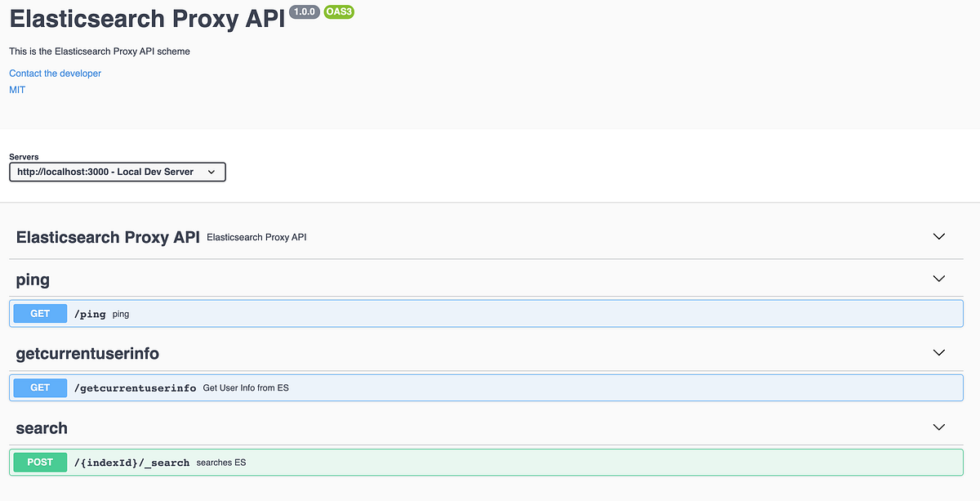
Task: Collapse the getcurrentuserinfo section chevron
Action: (x=938, y=353)
